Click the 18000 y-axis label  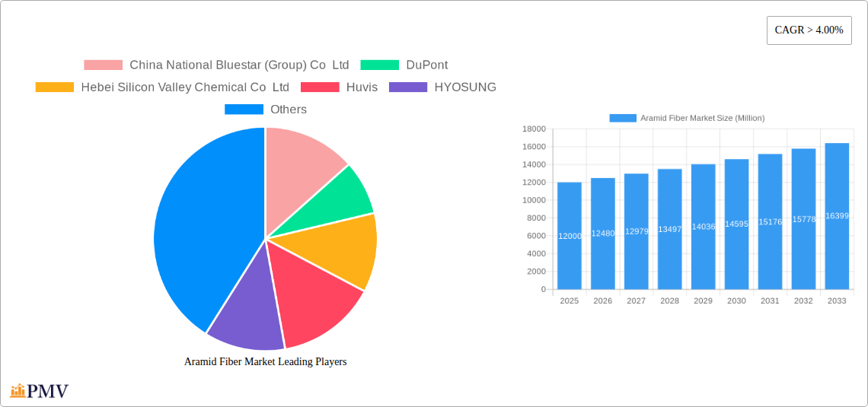click(535, 129)
